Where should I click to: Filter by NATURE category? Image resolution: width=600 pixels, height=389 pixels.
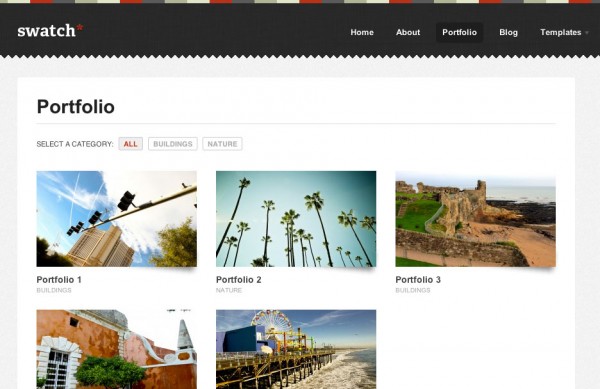click(x=222, y=144)
